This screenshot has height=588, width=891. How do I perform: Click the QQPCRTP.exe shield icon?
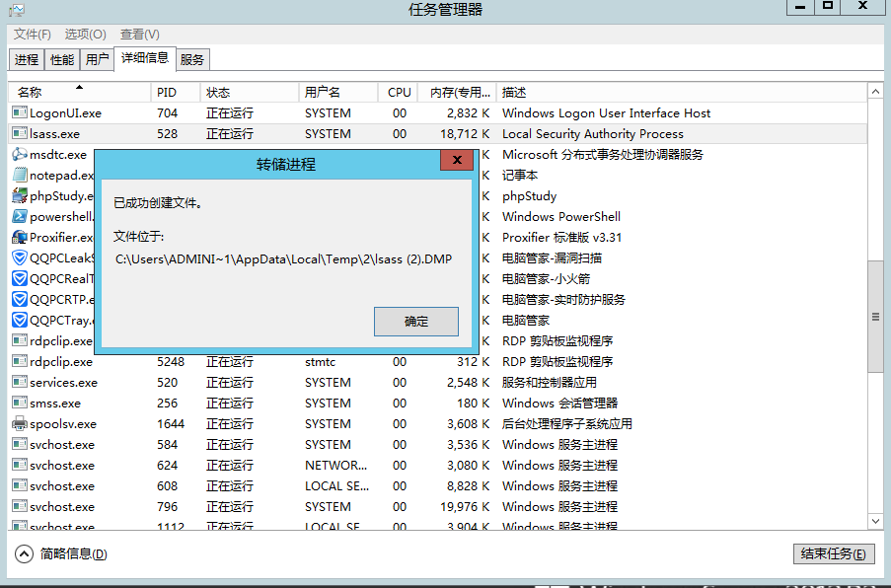20,299
